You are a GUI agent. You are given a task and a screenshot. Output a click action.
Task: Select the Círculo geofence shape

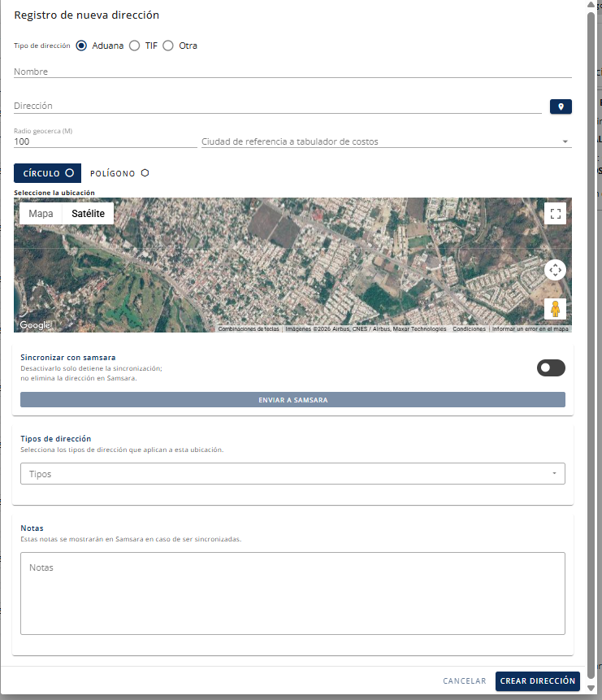point(47,173)
